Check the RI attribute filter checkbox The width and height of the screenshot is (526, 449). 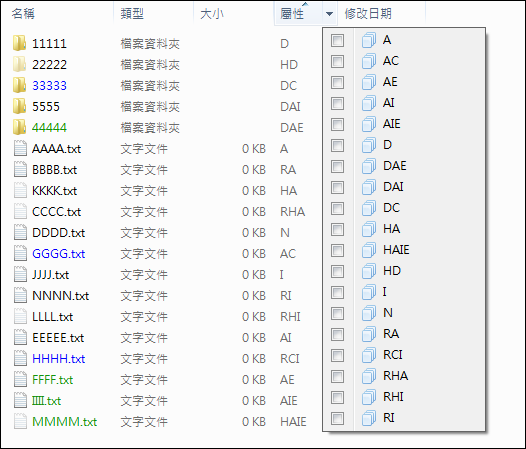pyautogui.click(x=337, y=418)
